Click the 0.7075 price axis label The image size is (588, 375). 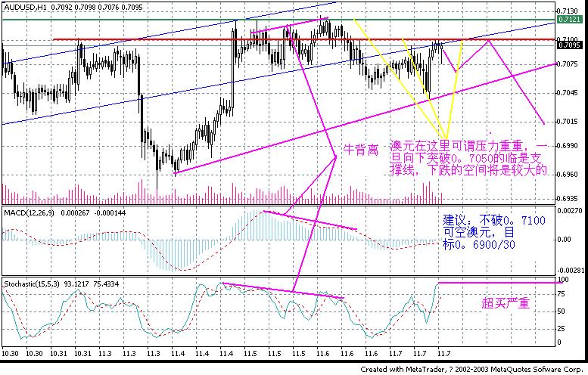point(568,64)
